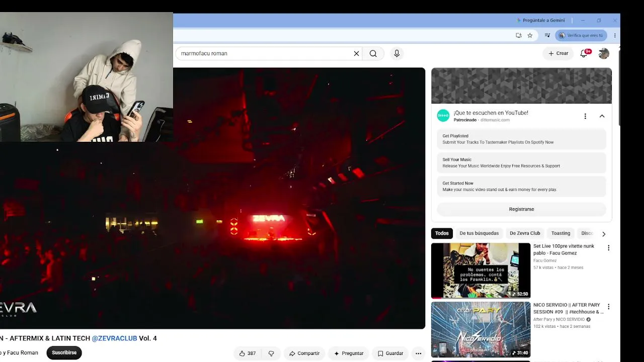This screenshot has height=362, width=644.
Task: Click the 31:40 Nico Servidio thumbnail
Action: point(480,329)
